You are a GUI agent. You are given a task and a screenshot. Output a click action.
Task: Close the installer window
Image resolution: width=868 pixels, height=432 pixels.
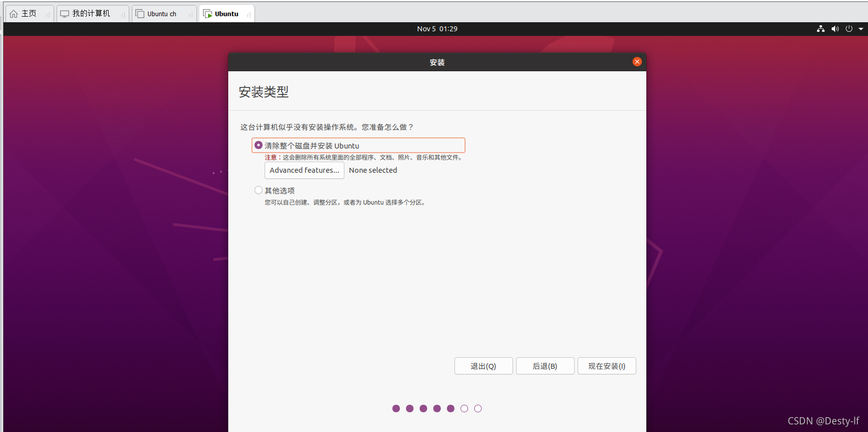pos(637,62)
